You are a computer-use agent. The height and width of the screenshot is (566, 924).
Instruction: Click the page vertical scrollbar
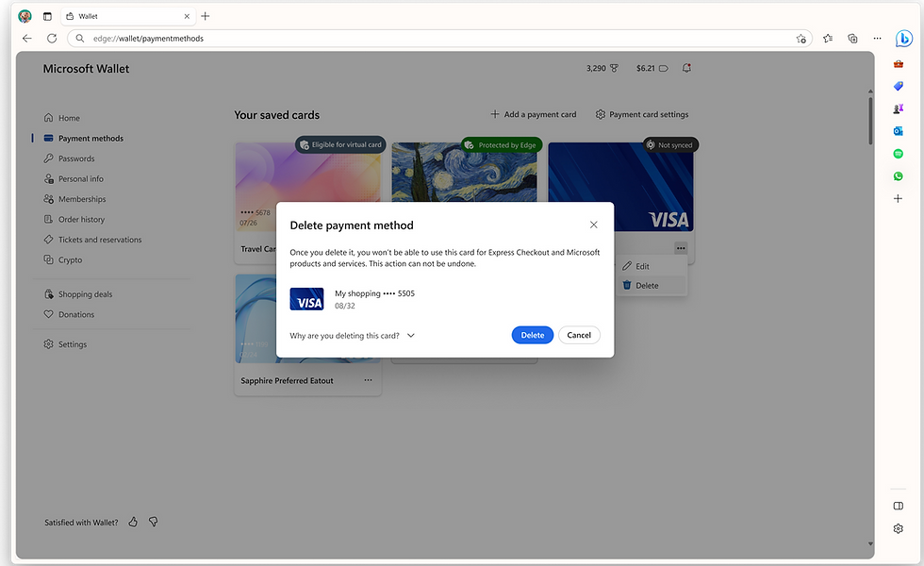(870, 121)
